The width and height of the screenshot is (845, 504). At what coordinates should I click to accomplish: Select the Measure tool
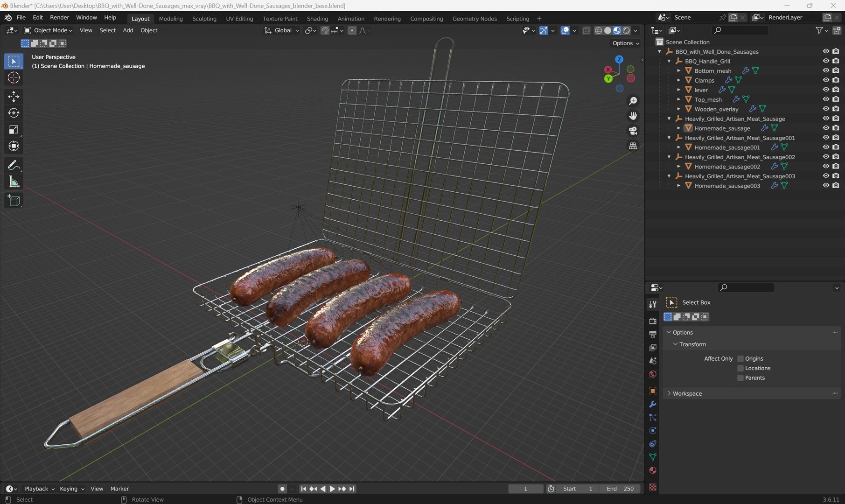click(14, 182)
